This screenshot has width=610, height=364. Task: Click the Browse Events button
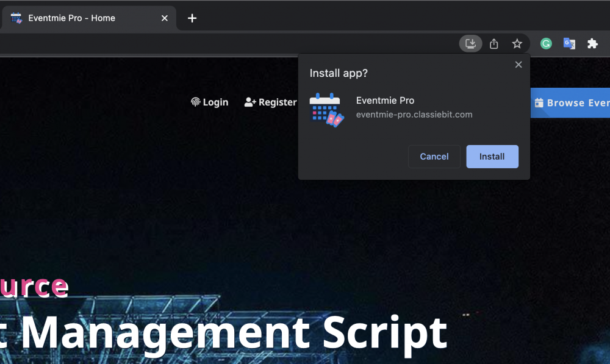571,102
